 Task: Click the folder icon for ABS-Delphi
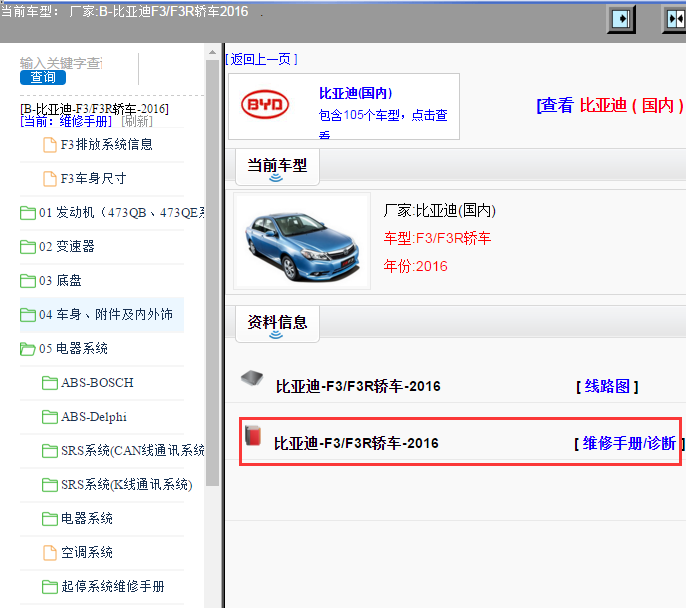tap(49, 417)
